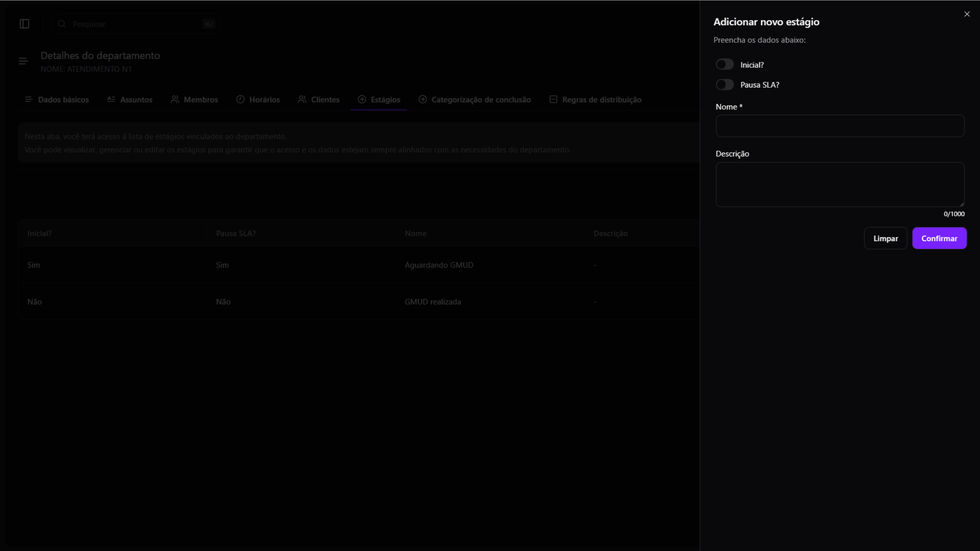This screenshot has height=551, width=980.
Task: Open the hamburger menu beside department title
Action: (x=23, y=61)
